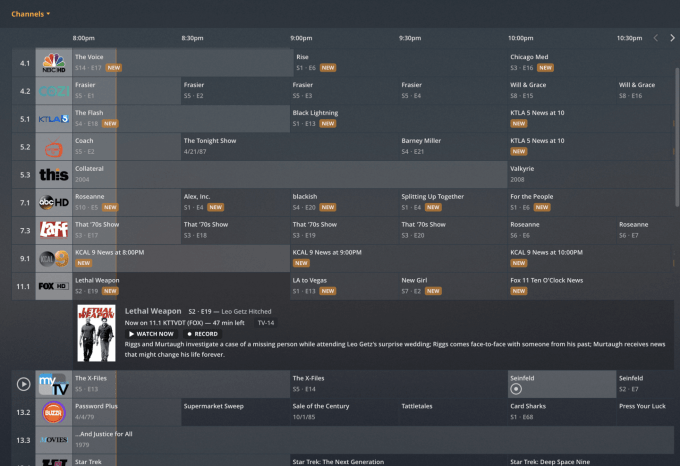This screenshot has height=466, width=680.
Task: Select Lethal Weapon S2 E19 in grid
Action: [x=181, y=286]
